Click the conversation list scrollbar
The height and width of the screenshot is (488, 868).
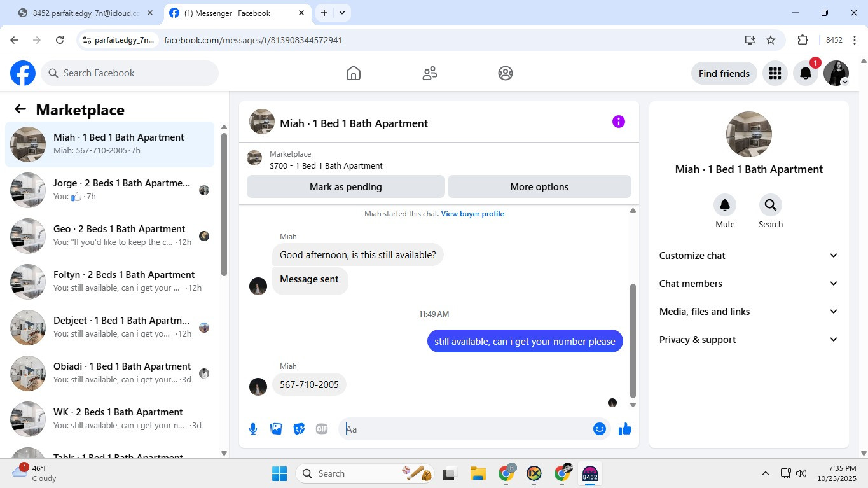tap(224, 204)
